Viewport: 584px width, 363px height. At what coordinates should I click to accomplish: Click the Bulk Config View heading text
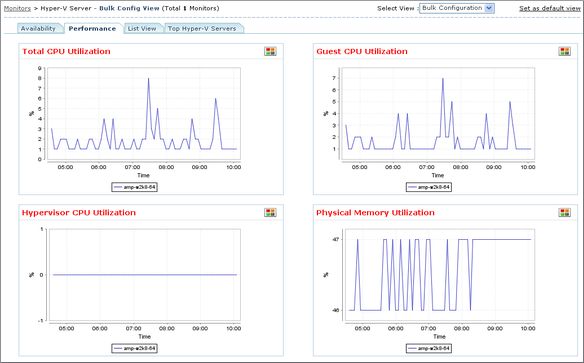pos(129,8)
